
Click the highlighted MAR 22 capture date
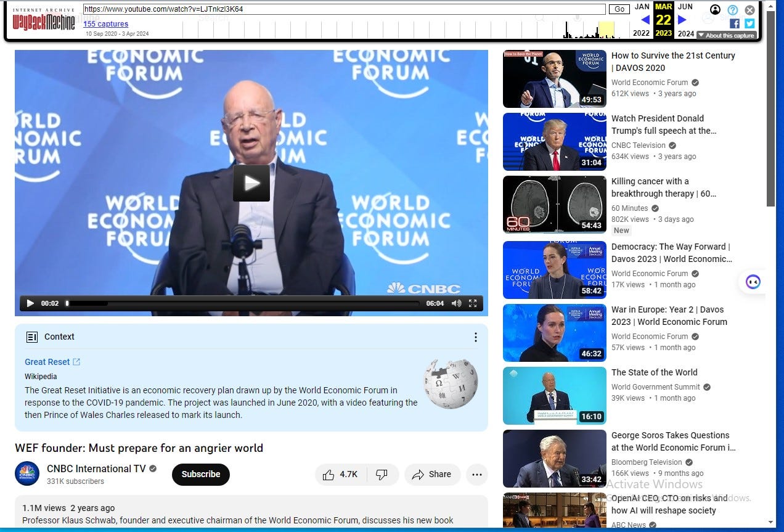663,19
